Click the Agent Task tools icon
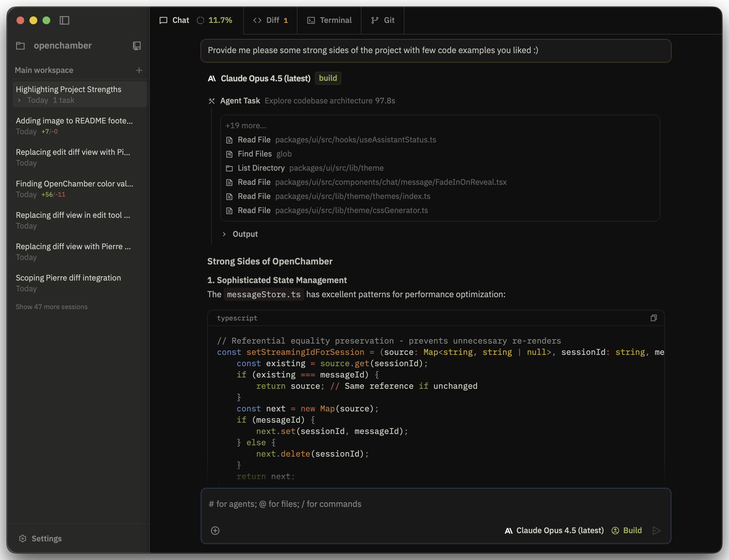Screen dimensions: 729x560 (x=212, y=101)
